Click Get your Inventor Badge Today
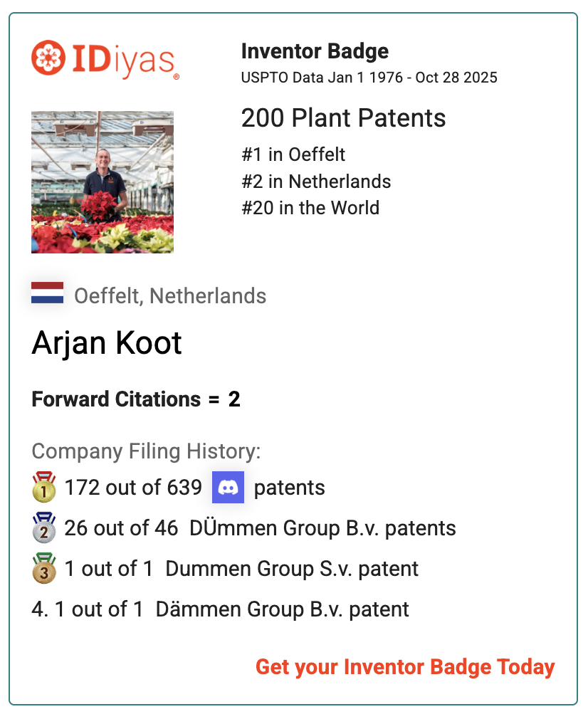 [405, 667]
